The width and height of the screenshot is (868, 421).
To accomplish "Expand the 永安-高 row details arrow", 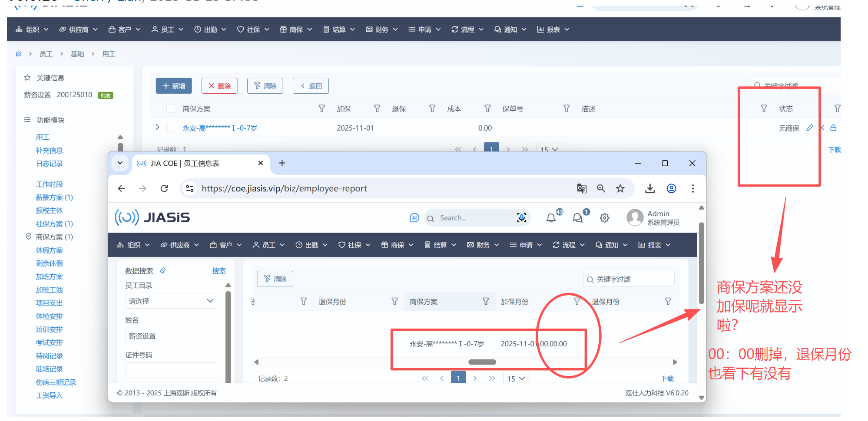I will pyautogui.click(x=157, y=127).
